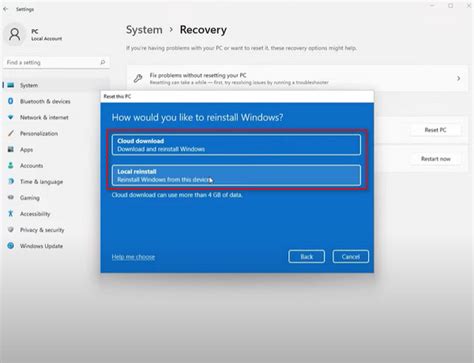Click the Network & internet icon
474x363 pixels.
[x=11, y=117]
